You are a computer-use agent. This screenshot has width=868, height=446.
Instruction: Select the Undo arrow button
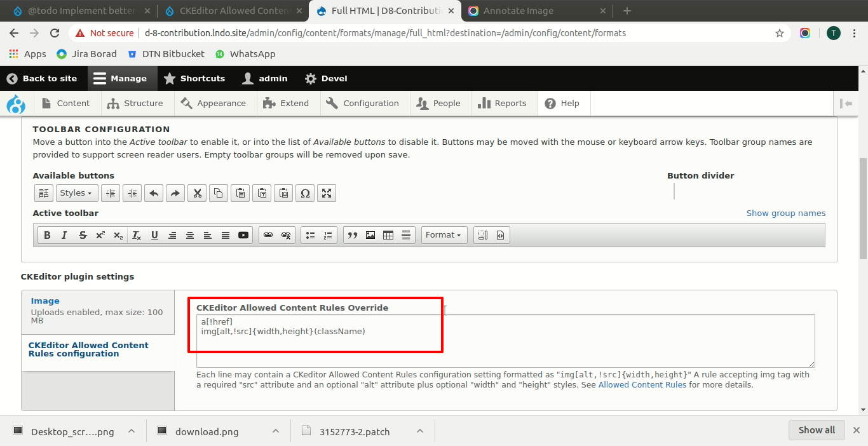pos(154,193)
